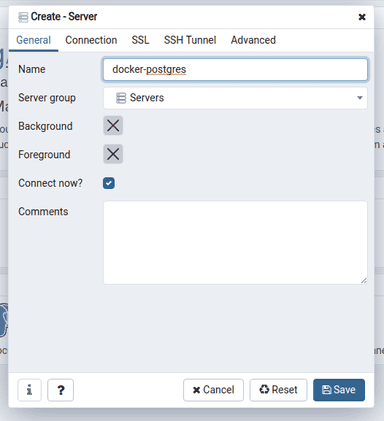Click the PostgreSQL elephant logo behind dialog
Image resolution: width=384 pixels, height=421 pixels.
point(3,319)
